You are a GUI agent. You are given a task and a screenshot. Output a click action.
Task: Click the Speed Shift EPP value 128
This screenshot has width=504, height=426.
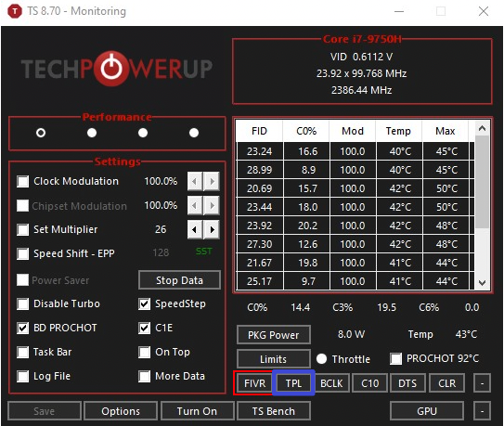pyautogui.click(x=161, y=252)
